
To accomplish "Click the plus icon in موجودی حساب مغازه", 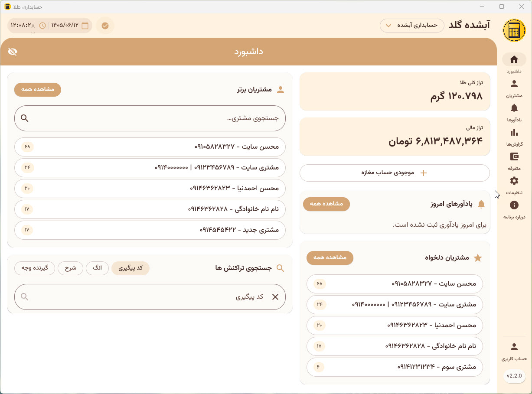I will tap(424, 173).
